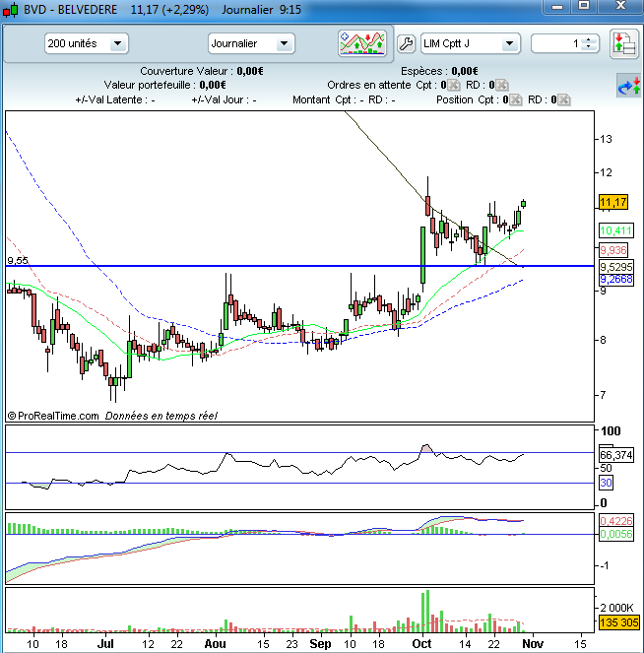Click Valeur portefeuille amount text

(213, 85)
